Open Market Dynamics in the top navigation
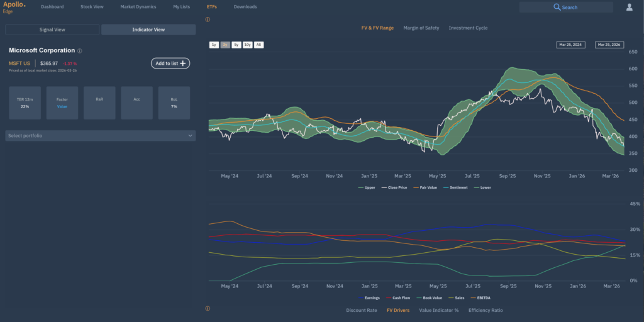The width and height of the screenshot is (644, 322). 138,7
